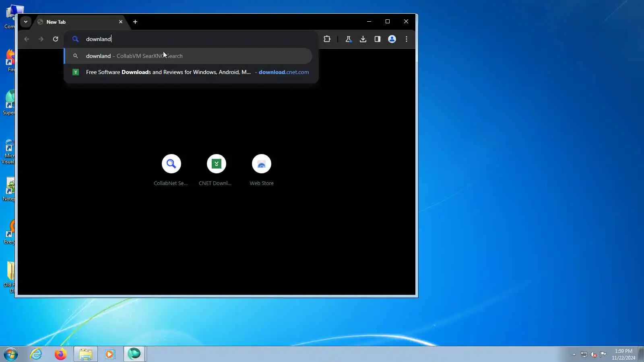
Task: Go back with the browser back arrow
Action: 27,39
